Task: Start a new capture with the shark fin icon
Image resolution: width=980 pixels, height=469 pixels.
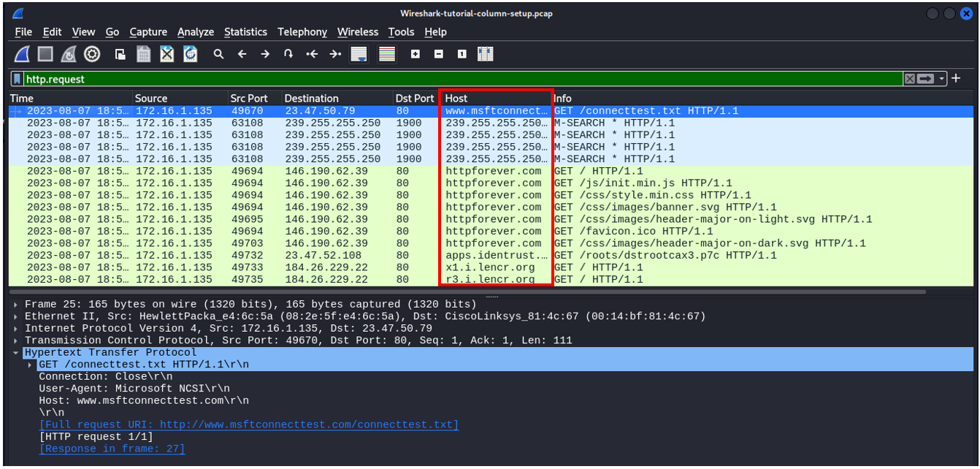Action: click(22, 54)
